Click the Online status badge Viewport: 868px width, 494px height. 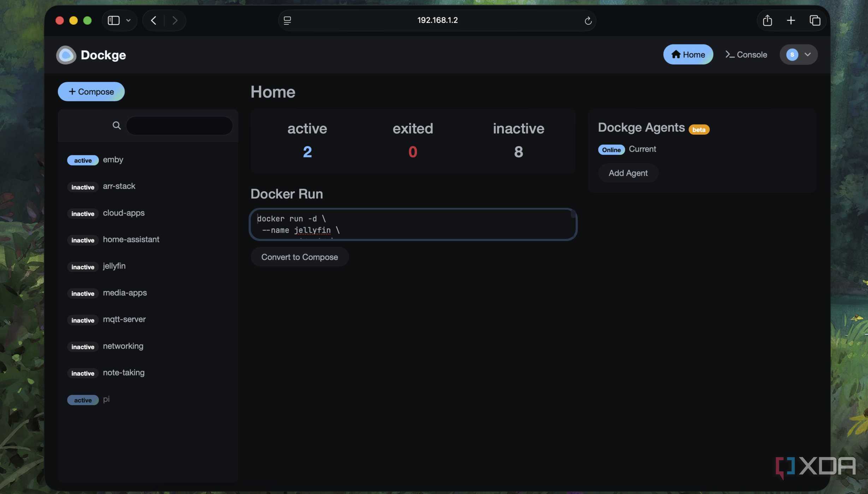click(611, 150)
